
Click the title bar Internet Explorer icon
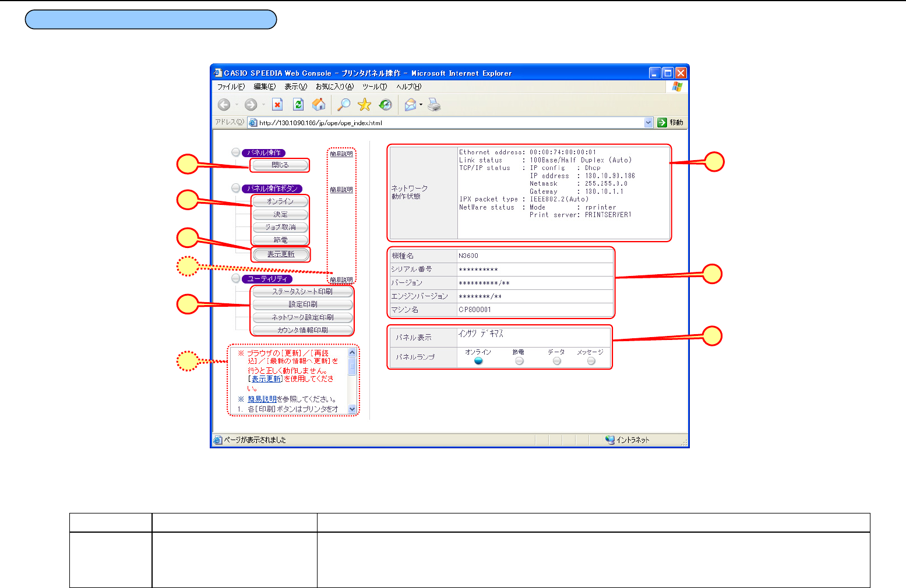218,73
